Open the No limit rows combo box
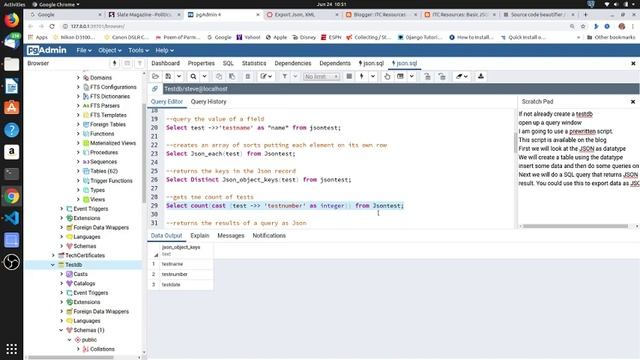This screenshot has height=360, width=640. [321, 76]
